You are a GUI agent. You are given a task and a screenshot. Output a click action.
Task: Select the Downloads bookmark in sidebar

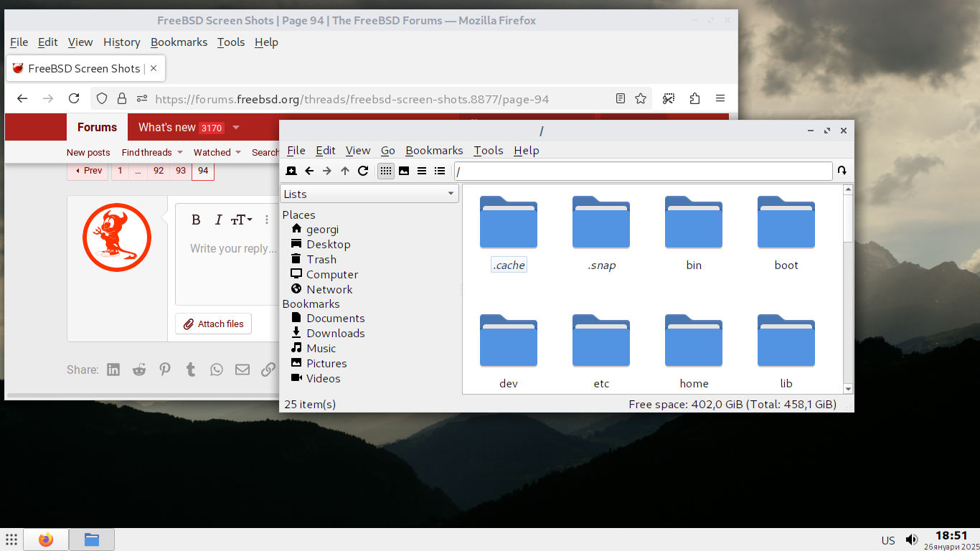point(335,333)
